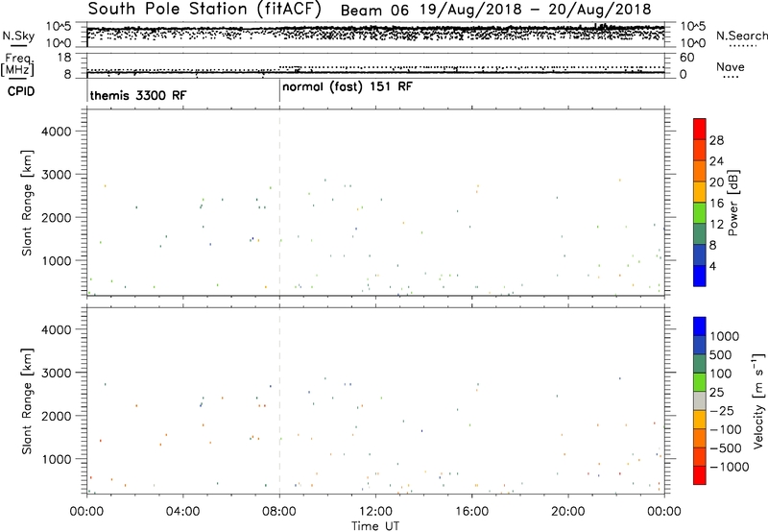Screen dimensions: 768x532
Task: Click the red top segment of Power colorbar
Action: (700, 129)
